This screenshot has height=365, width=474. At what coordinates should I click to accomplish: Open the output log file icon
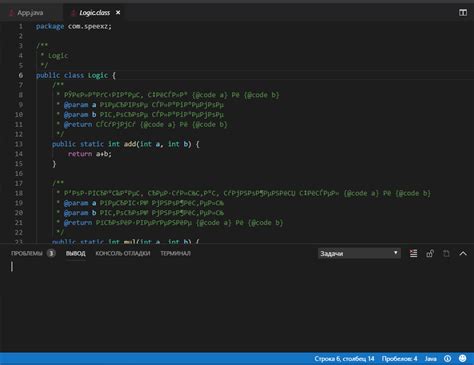pyautogui.click(x=446, y=254)
